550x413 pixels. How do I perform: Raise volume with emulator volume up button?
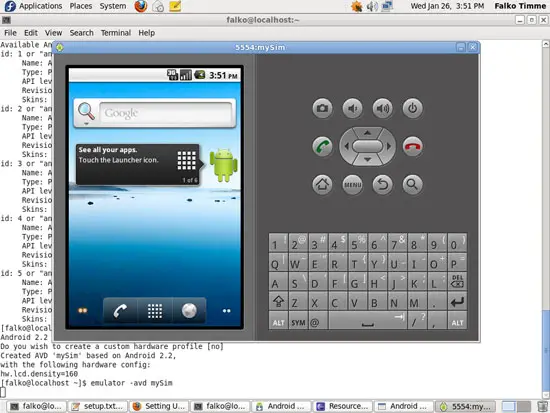pyautogui.click(x=383, y=108)
